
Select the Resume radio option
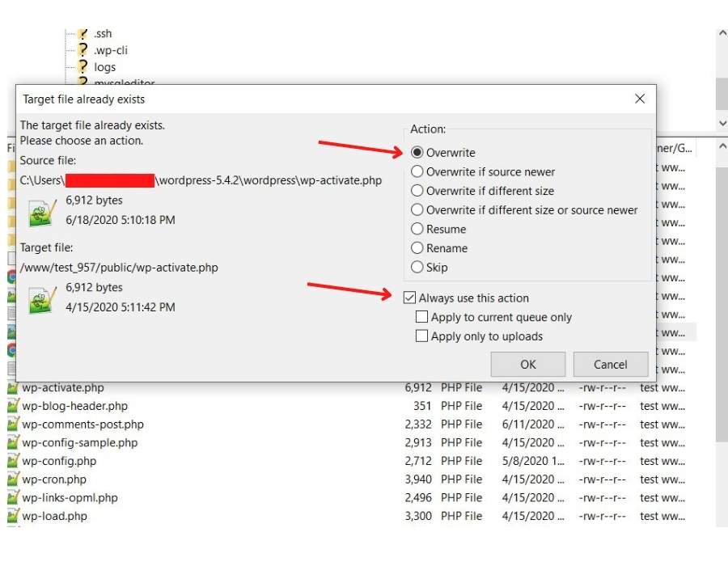click(x=438, y=229)
